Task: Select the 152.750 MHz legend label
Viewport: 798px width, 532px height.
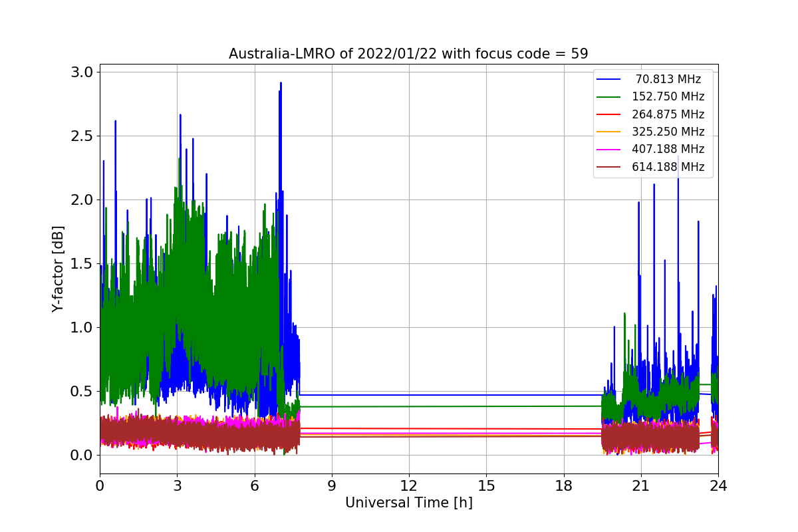Action: (x=668, y=96)
